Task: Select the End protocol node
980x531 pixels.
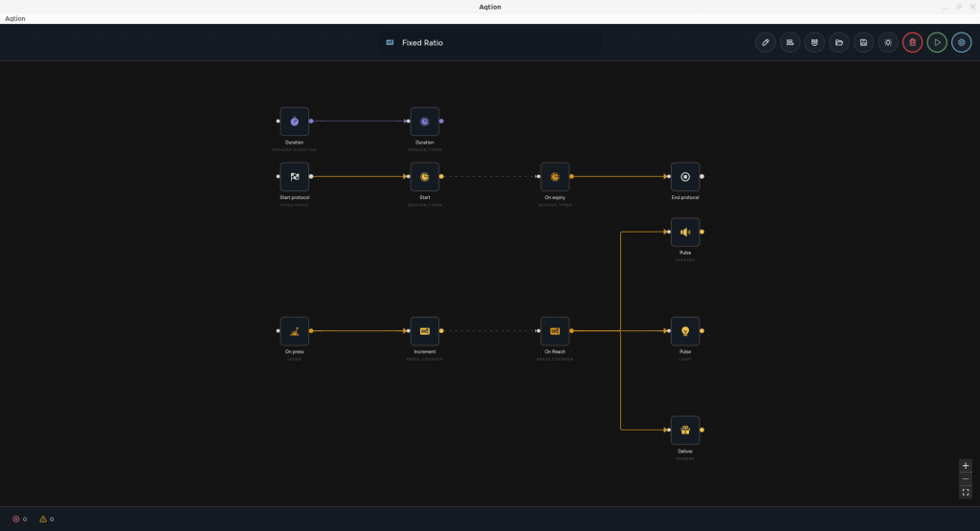Action: tap(685, 177)
